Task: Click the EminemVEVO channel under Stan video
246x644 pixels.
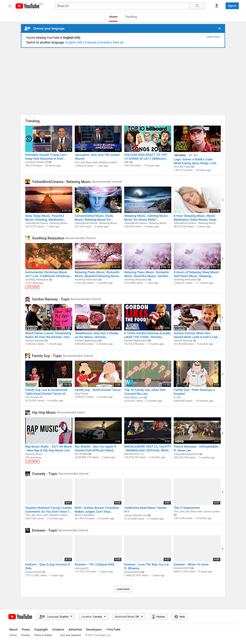Action: tap(33, 572)
